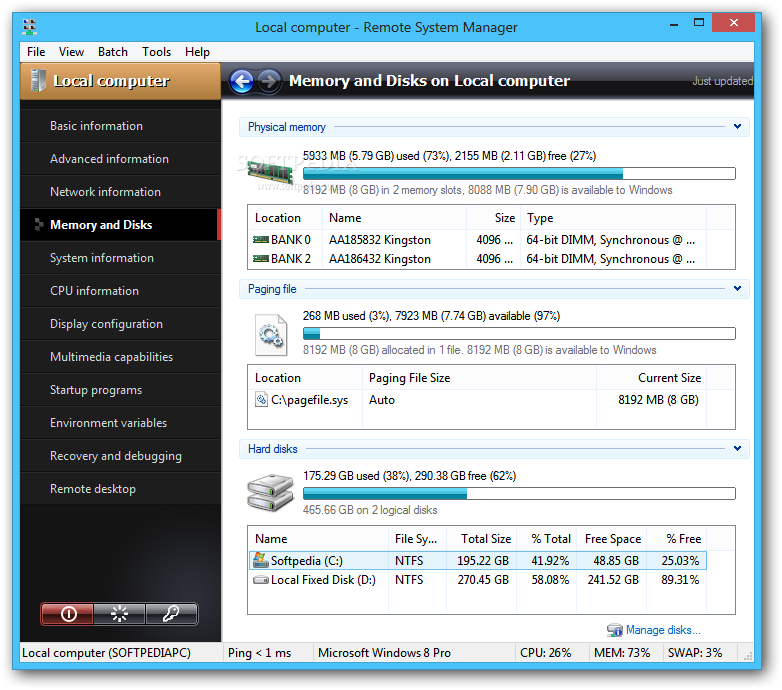This screenshot has height=690, width=782.
Task: Click the Softpedia (C:) drive icon
Action: 261,560
